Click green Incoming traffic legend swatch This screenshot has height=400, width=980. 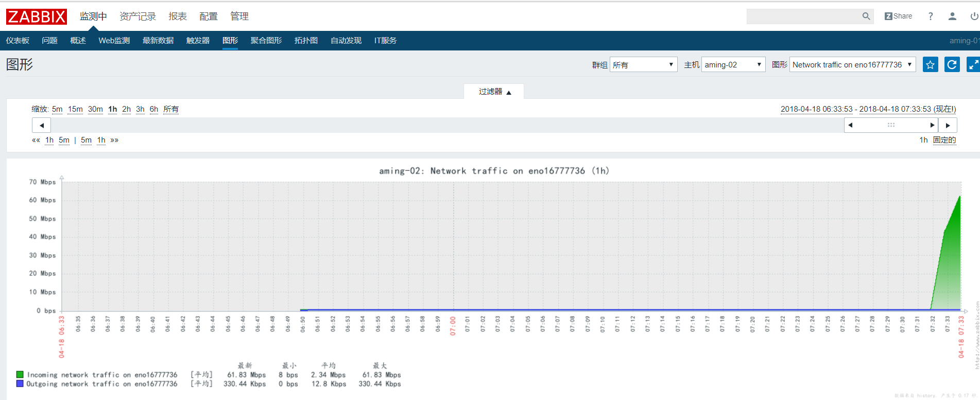(x=20, y=375)
